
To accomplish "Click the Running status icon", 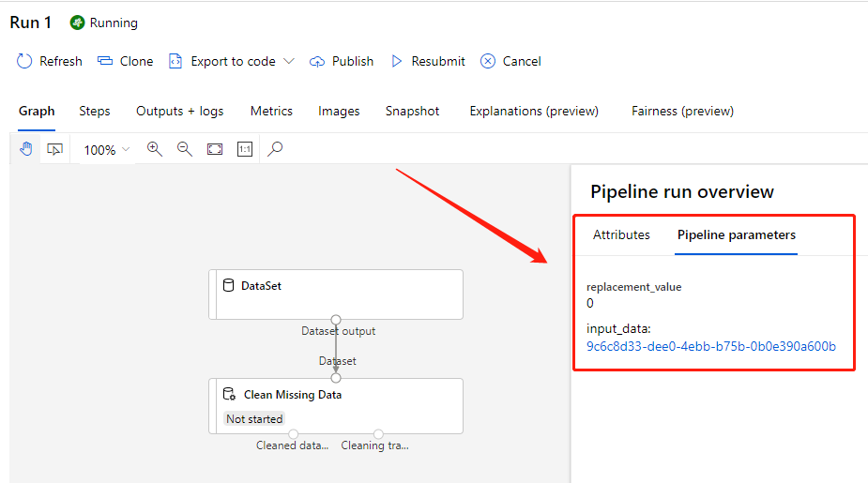I will click(x=77, y=23).
